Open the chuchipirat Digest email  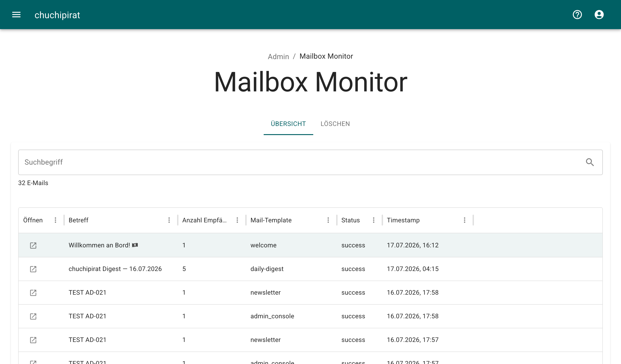(x=33, y=269)
